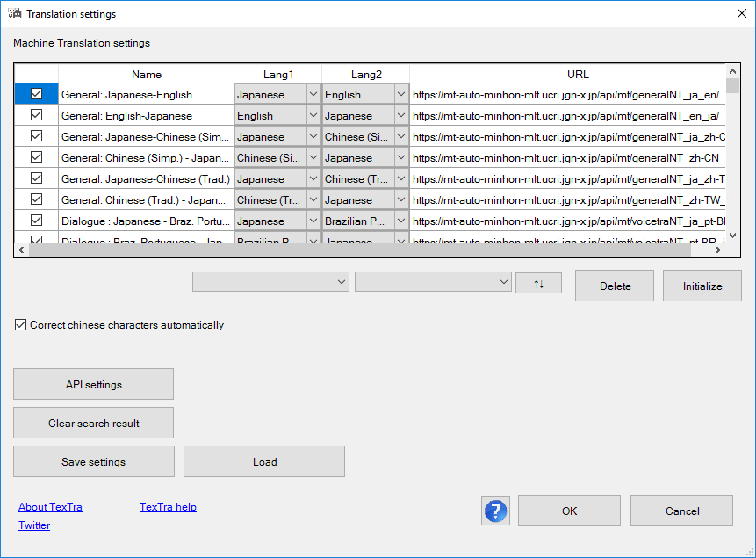Open API settings
Viewport: 756px width, 558px height.
[x=93, y=384]
